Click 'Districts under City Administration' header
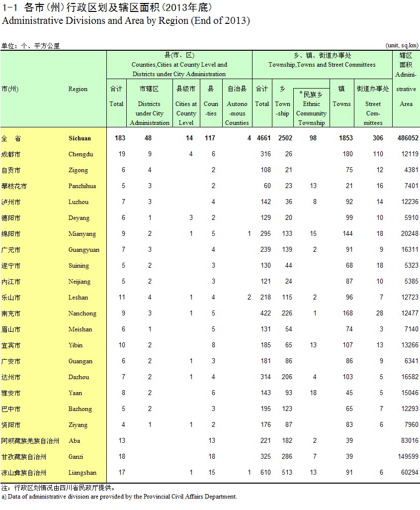This screenshot has height=510, width=420. (x=150, y=113)
